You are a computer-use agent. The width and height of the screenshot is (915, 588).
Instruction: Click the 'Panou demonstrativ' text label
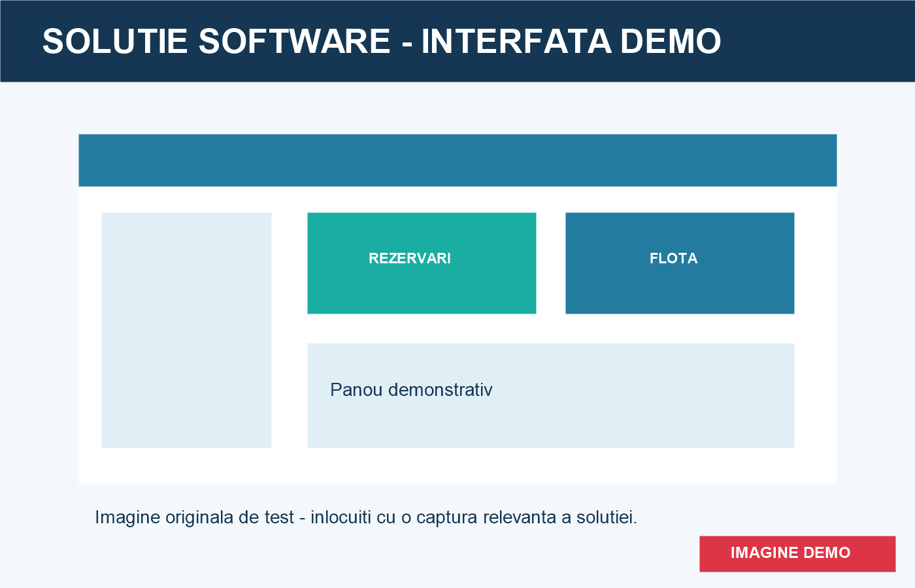(x=411, y=390)
